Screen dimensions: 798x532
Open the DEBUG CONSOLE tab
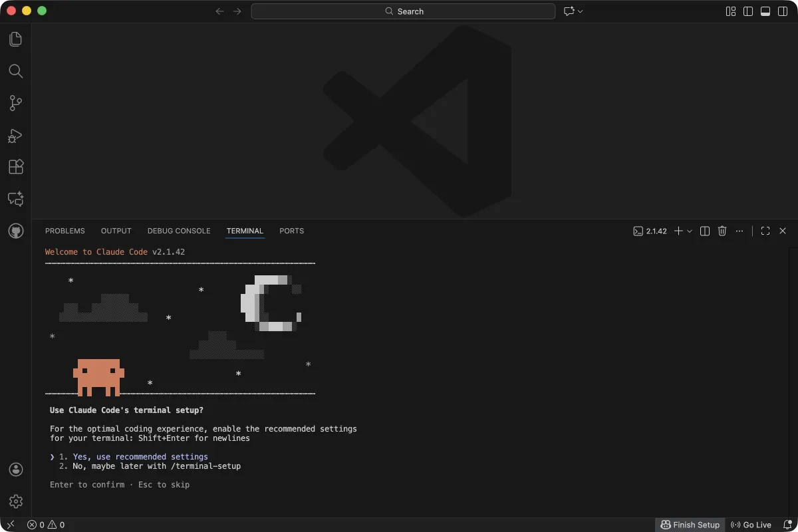pos(178,231)
